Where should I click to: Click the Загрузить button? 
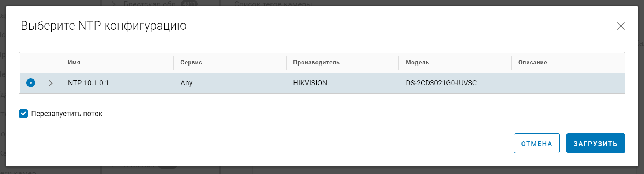pyautogui.click(x=595, y=143)
